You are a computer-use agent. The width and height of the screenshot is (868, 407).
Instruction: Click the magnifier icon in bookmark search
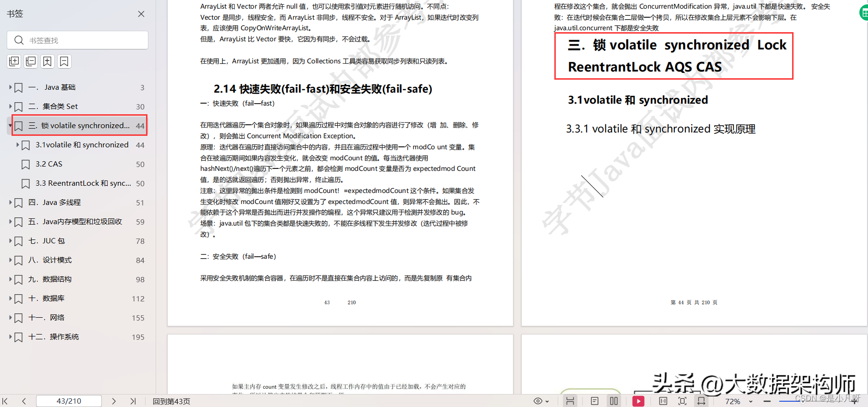(x=19, y=40)
